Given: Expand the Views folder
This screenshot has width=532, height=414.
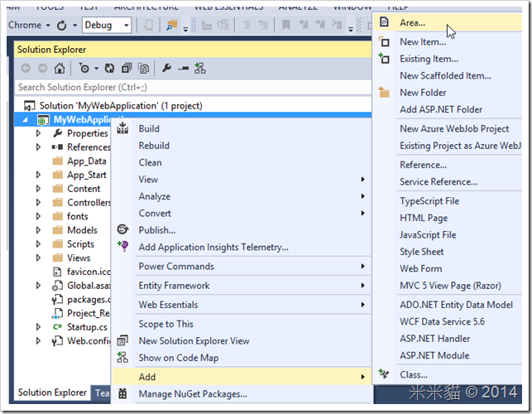Looking at the screenshot, I should click(x=38, y=258).
